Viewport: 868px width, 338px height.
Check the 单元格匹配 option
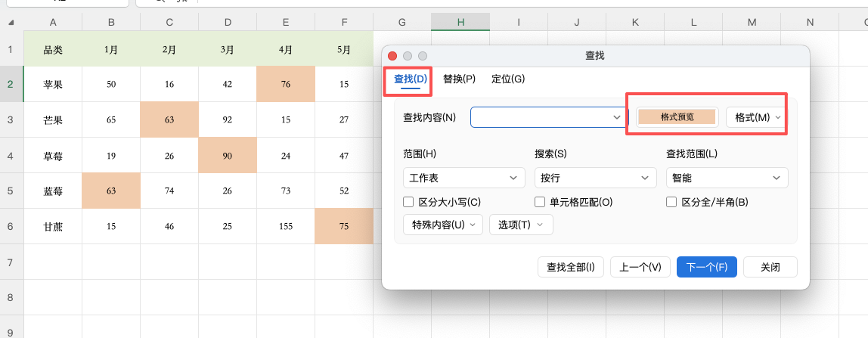[540, 202]
